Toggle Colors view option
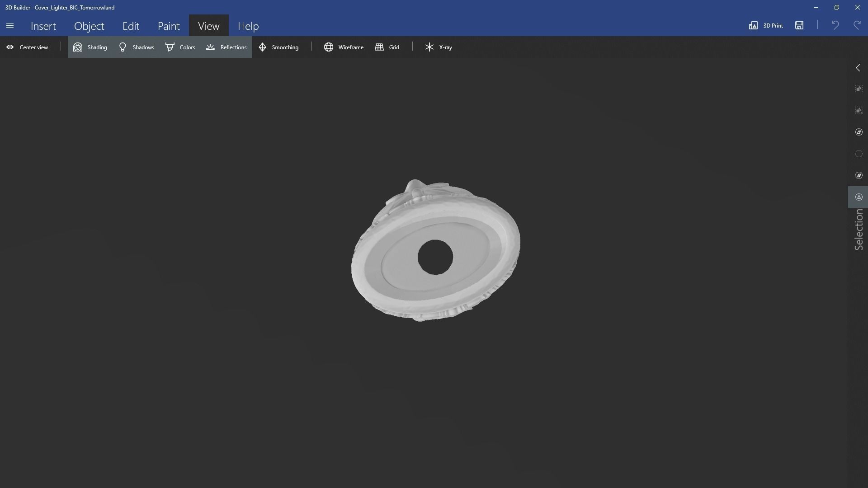The image size is (868, 488). tap(180, 47)
